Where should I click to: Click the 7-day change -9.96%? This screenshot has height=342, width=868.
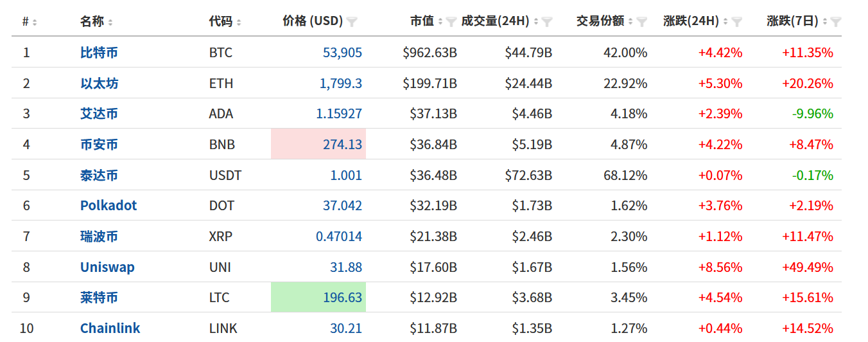[x=813, y=114]
